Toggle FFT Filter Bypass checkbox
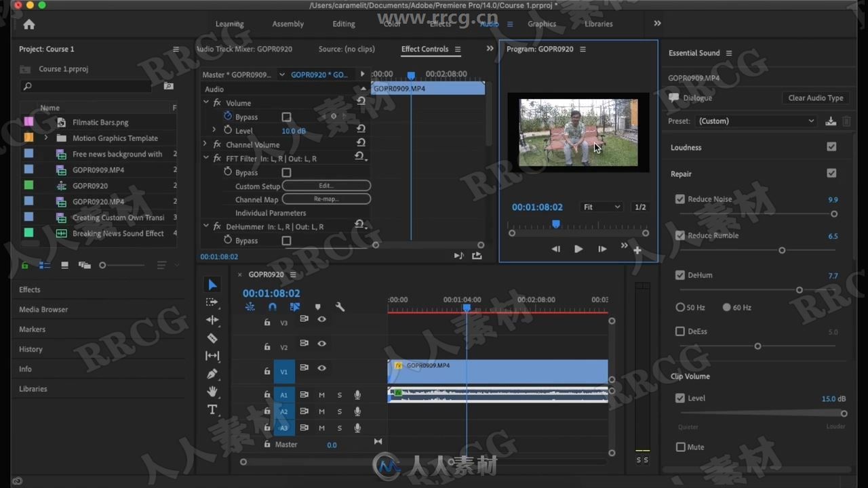Viewport: 868px width, 488px height. tap(286, 173)
